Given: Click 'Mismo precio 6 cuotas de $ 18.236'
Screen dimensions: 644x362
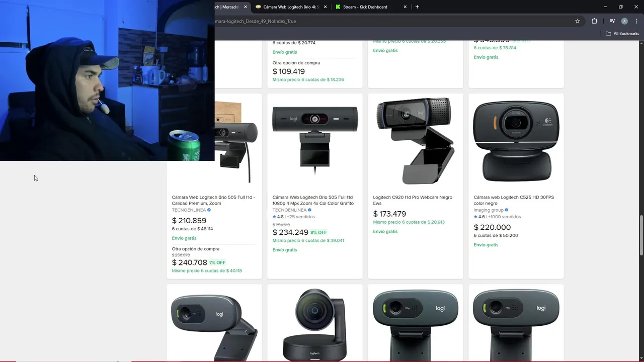Looking at the screenshot, I should coord(308,80).
